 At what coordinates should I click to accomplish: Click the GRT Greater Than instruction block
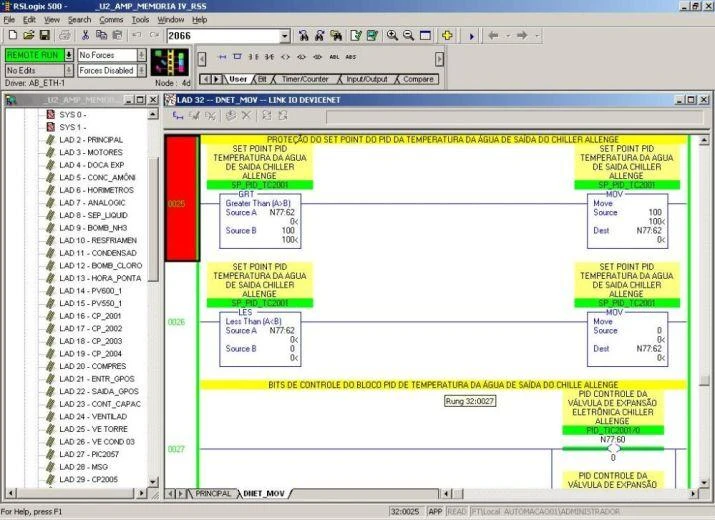click(260, 221)
